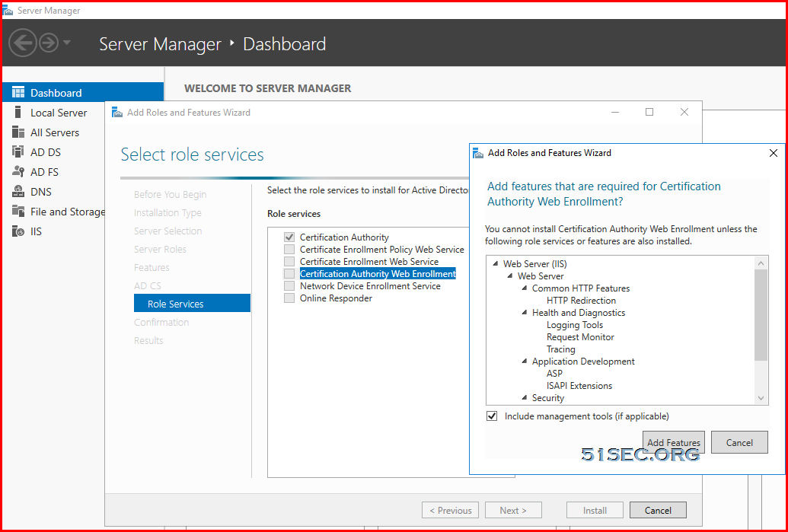Select Request Monitor in the features tree
788x532 pixels.
tap(580, 337)
